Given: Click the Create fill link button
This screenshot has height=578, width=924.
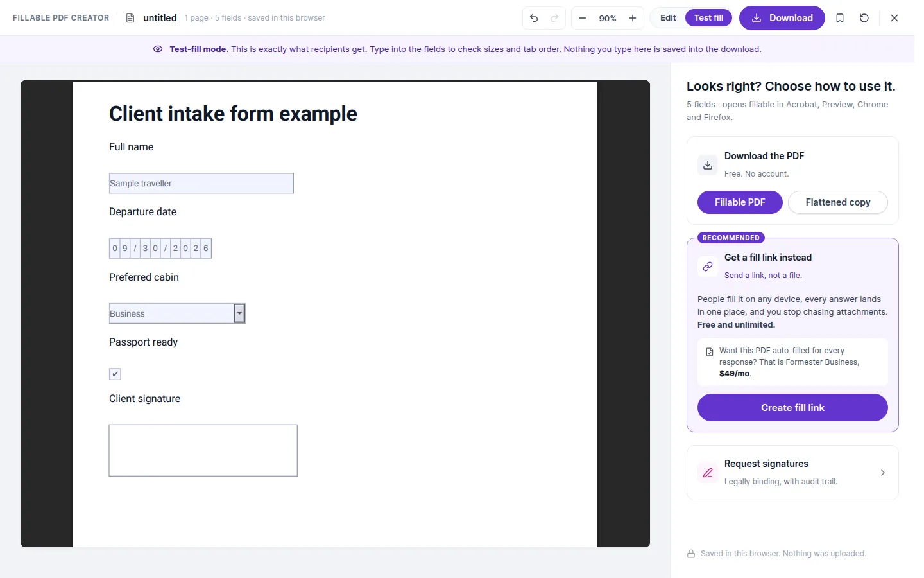Looking at the screenshot, I should pyautogui.click(x=792, y=408).
